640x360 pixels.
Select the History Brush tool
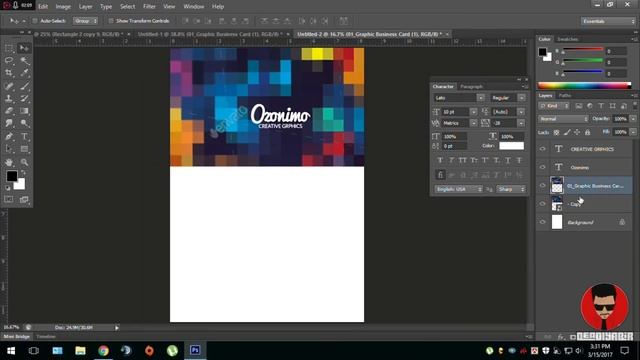click(24, 98)
